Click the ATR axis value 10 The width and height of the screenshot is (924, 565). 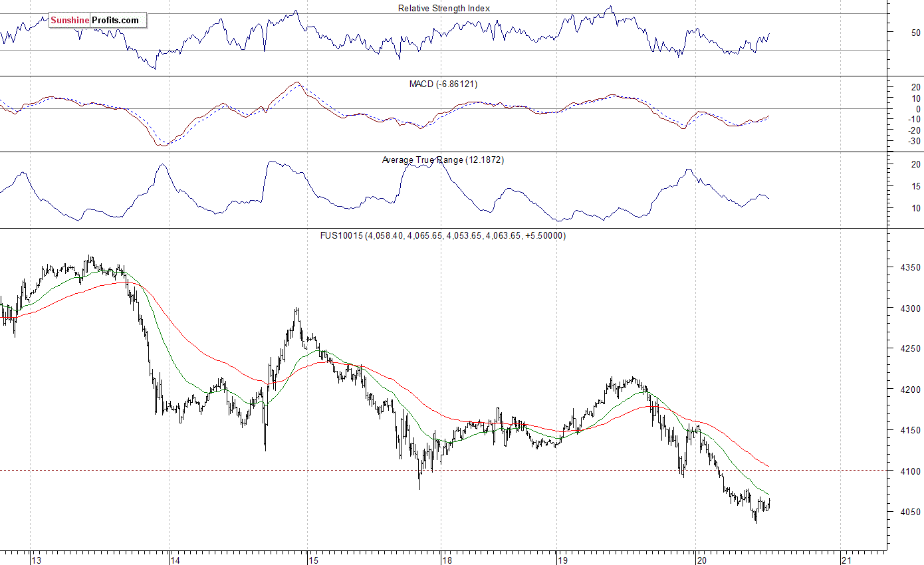tap(915, 209)
